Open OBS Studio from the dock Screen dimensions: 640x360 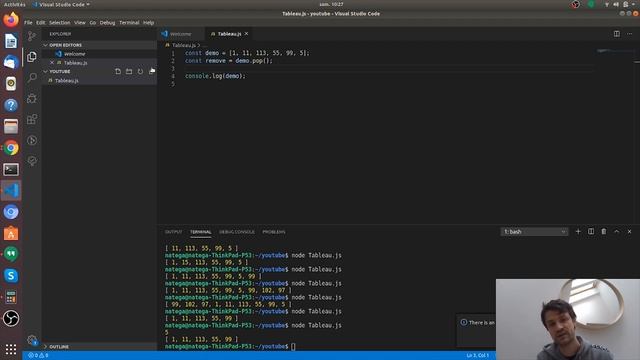[11, 318]
